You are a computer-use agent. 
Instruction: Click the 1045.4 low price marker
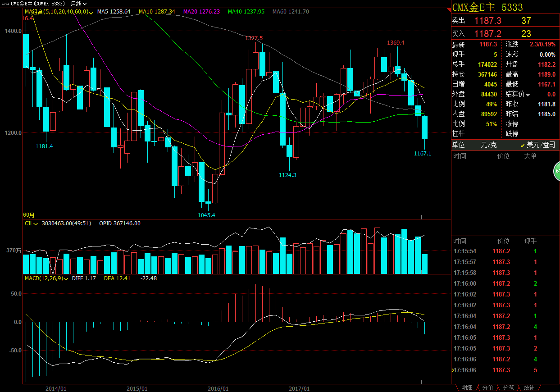click(206, 215)
